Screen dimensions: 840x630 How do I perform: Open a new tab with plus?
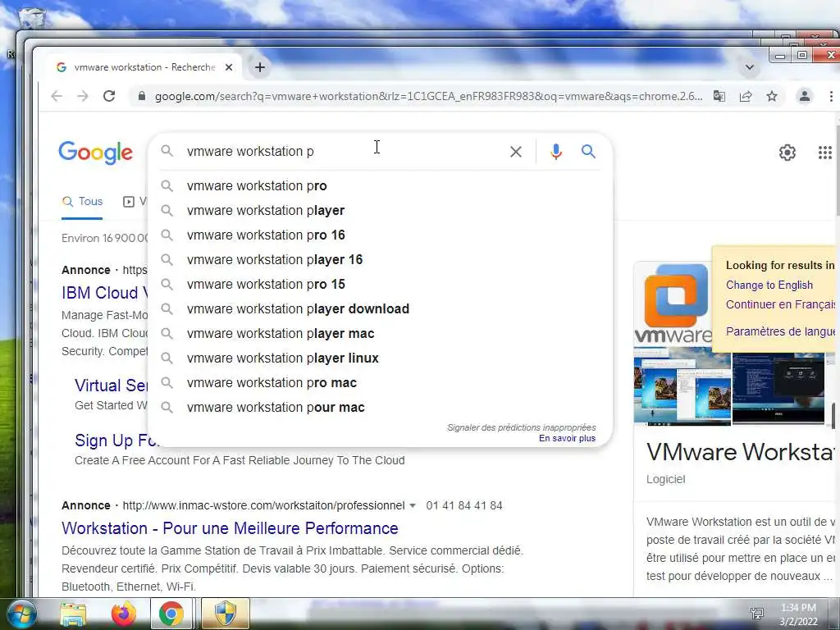tap(260, 67)
